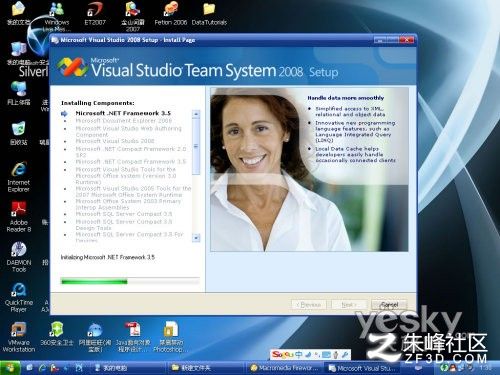Screen dimensions: 500x375
Task: Click the setup window title bar text
Action: pyautogui.click(x=128, y=40)
